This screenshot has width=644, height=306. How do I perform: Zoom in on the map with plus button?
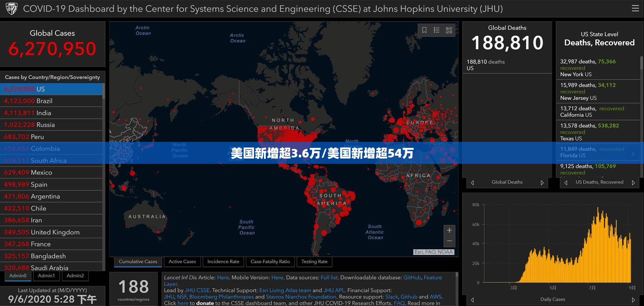coord(449,230)
